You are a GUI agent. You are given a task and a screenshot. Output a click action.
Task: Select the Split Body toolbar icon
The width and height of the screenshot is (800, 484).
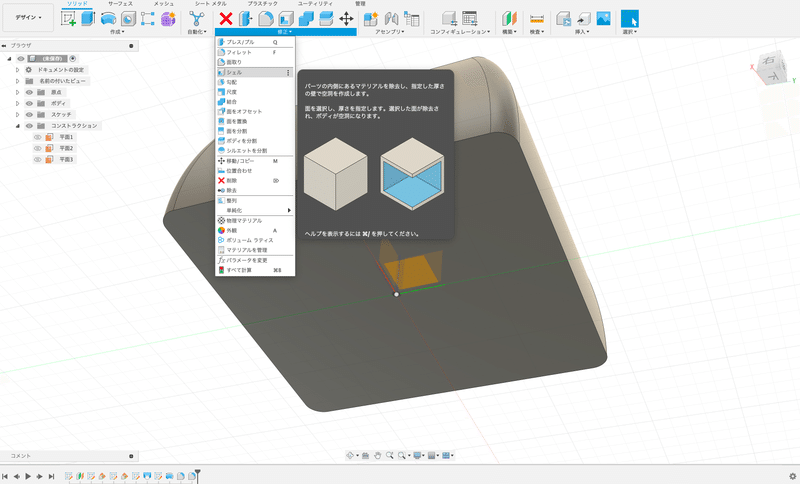point(326,19)
